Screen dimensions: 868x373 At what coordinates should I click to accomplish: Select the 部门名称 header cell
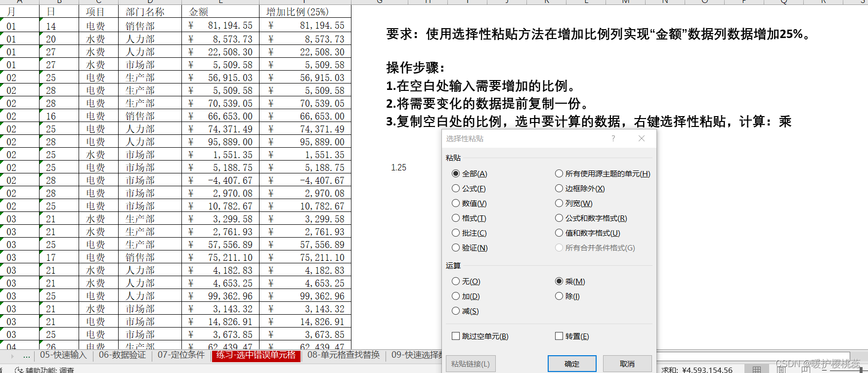click(150, 12)
